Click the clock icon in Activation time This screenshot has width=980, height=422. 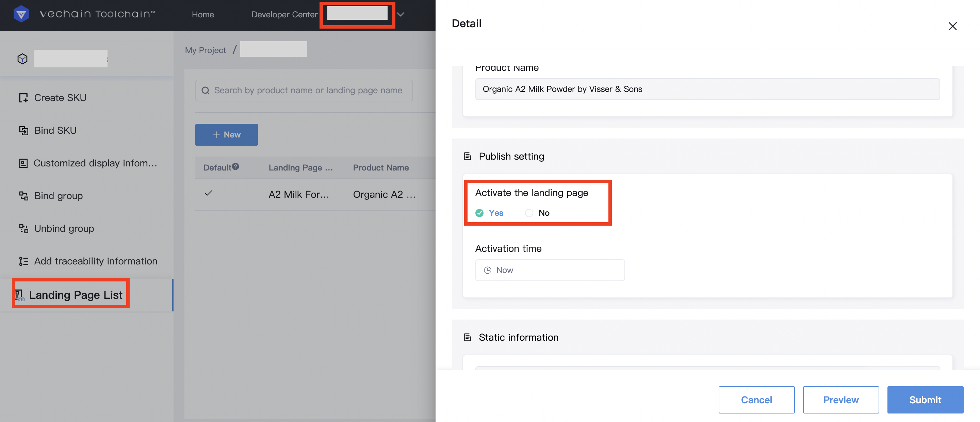487,270
